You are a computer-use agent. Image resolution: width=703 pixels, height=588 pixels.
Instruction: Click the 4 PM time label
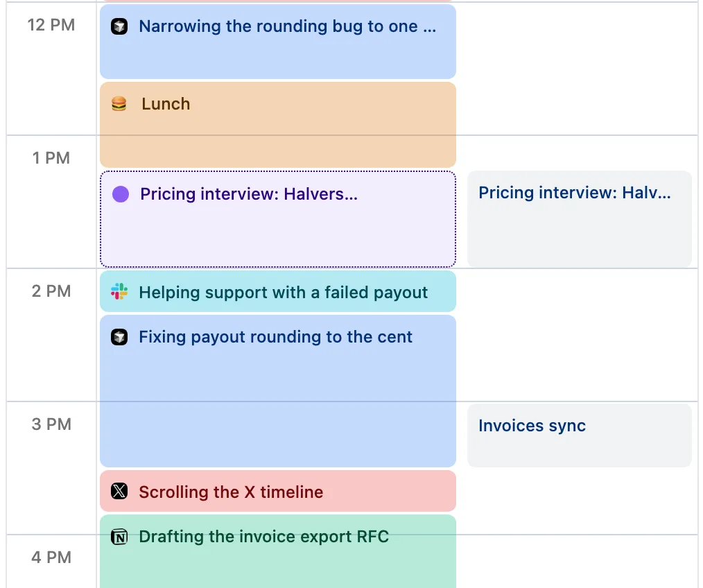[51, 557]
